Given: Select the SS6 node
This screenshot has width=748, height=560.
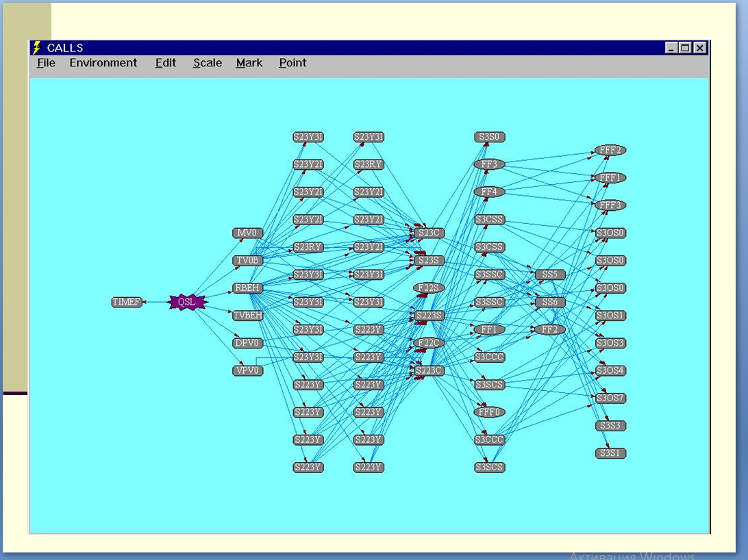Looking at the screenshot, I should click(x=550, y=302).
